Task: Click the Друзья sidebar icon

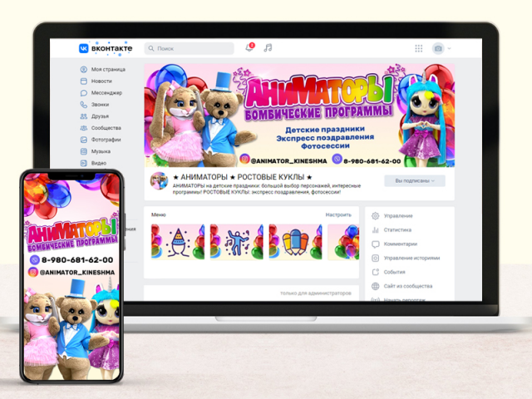Action: [x=83, y=116]
